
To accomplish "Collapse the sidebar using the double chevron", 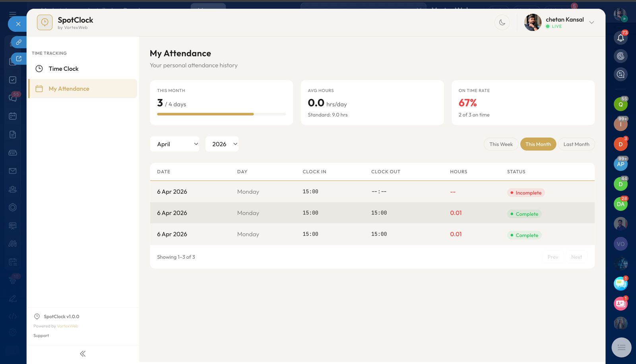I will (x=83, y=354).
